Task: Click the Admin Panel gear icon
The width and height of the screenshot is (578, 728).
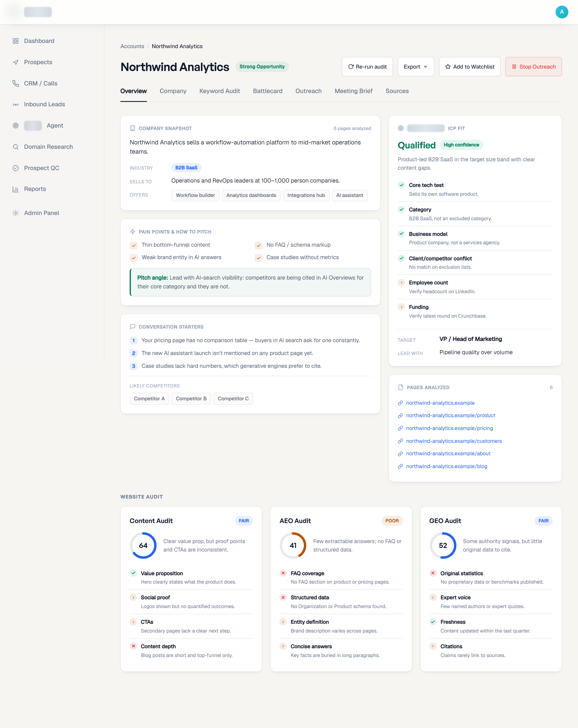Action: coord(15,213)
